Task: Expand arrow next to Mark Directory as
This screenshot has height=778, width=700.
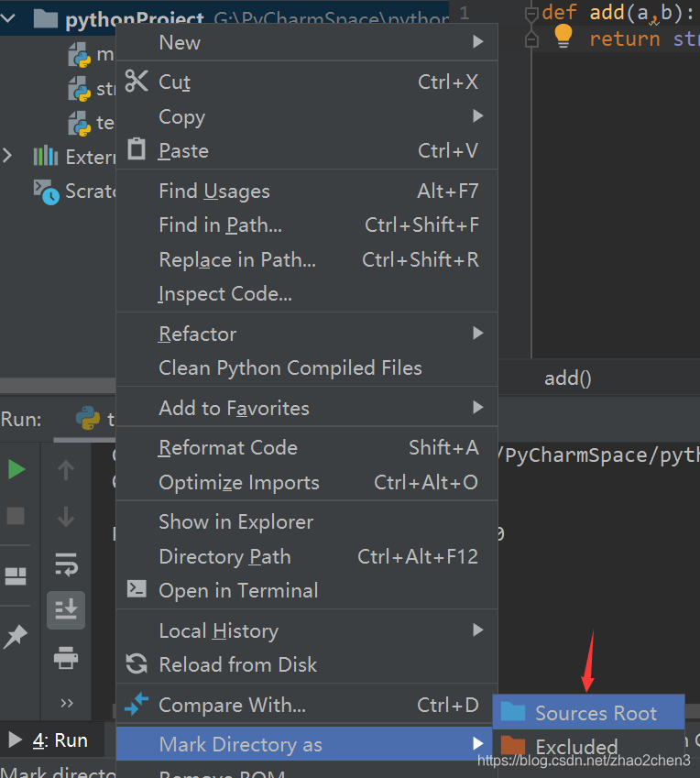Action: coord(477,743)
